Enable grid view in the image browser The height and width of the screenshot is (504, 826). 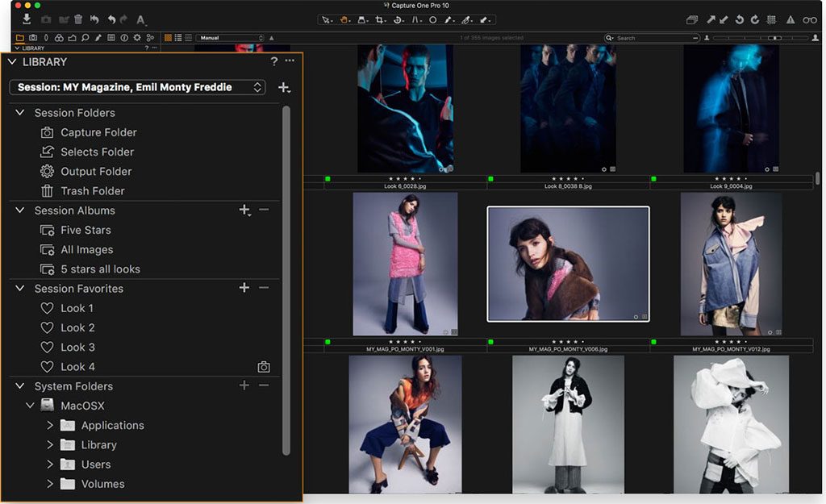(168, 37)
